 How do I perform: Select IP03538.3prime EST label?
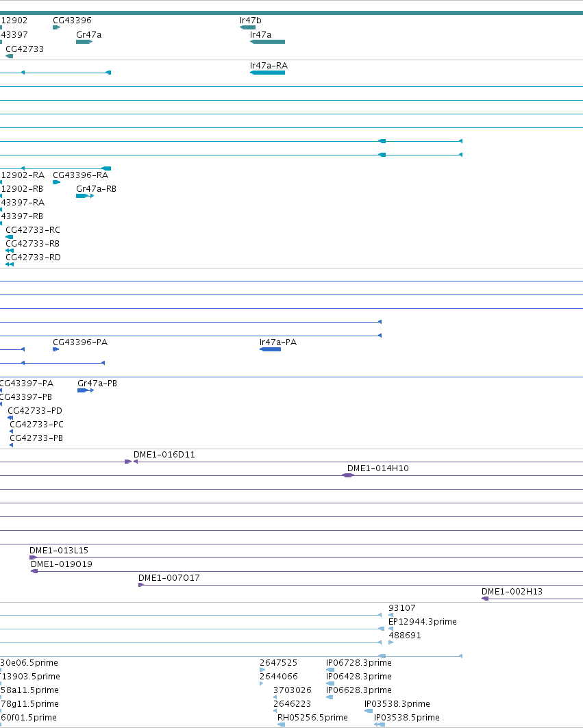click(x=397, y=704)
